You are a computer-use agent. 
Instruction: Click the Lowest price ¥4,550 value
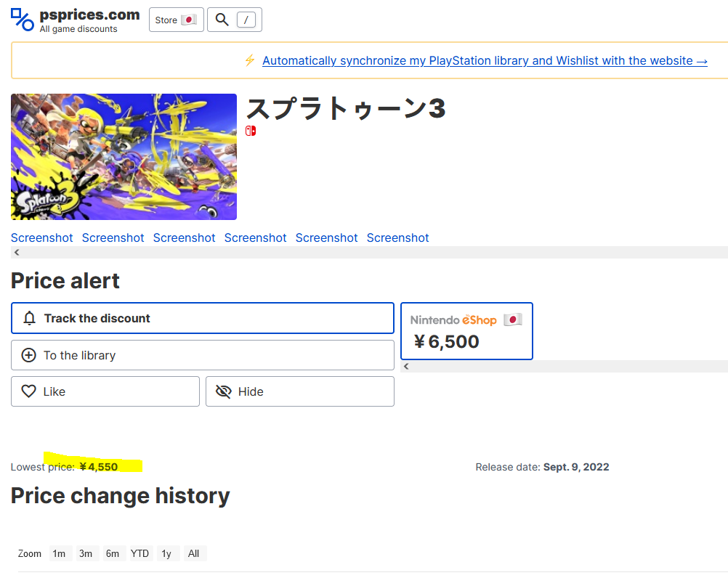tap(98, 467)
